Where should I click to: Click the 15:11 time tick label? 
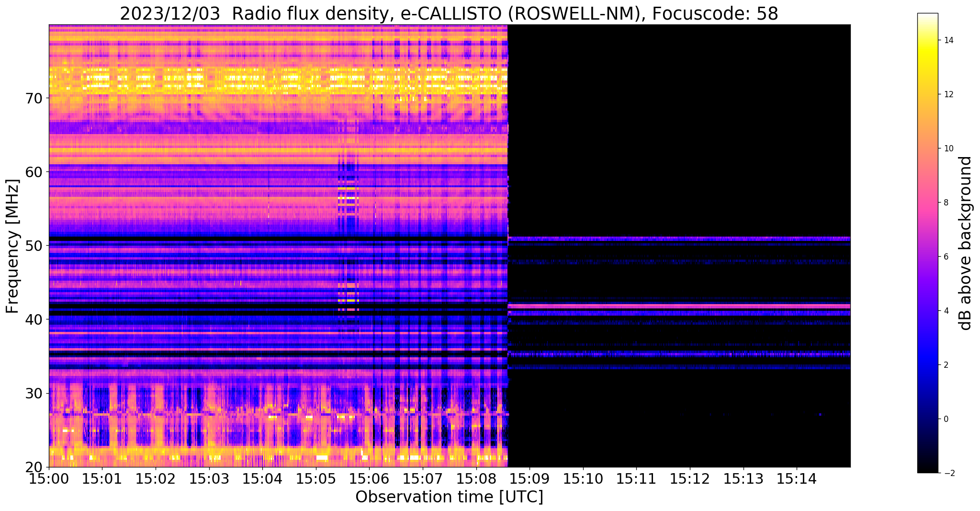636,478
